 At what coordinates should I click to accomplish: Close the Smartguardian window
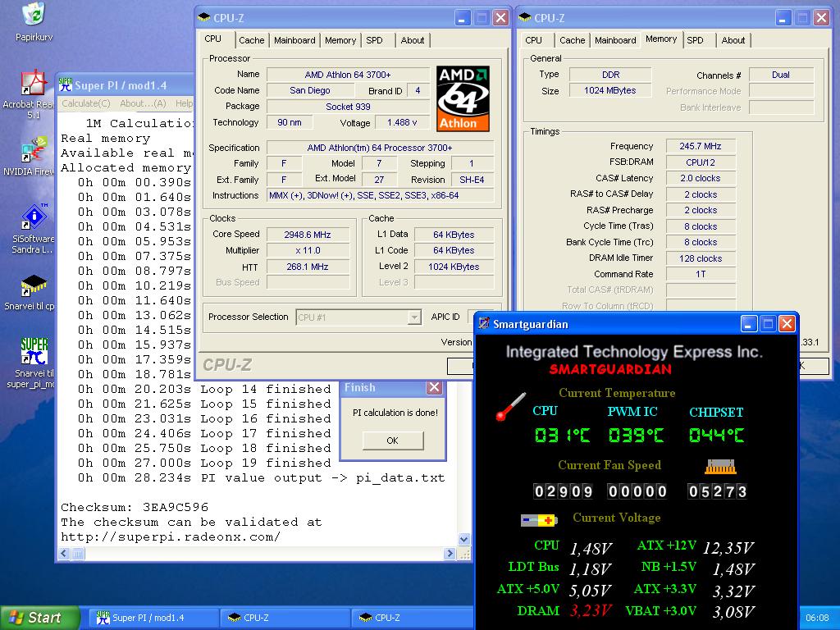pyautogui.click(x=787, y=323)
